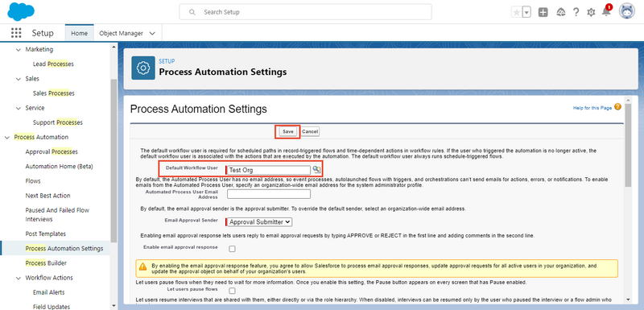Open the Notifications bell

pyautogui.click(x=606, y=11)
